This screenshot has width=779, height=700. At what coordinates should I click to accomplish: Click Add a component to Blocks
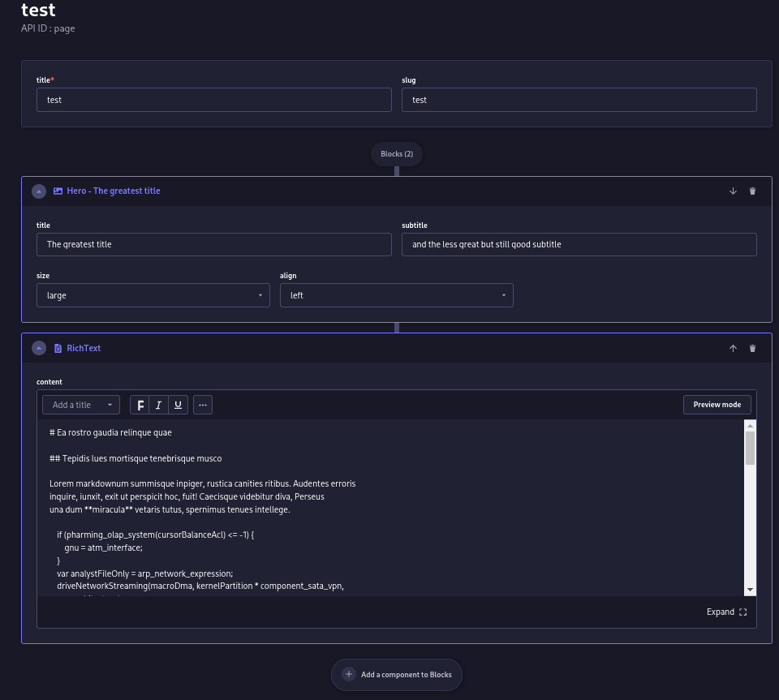tap(397, 675)
